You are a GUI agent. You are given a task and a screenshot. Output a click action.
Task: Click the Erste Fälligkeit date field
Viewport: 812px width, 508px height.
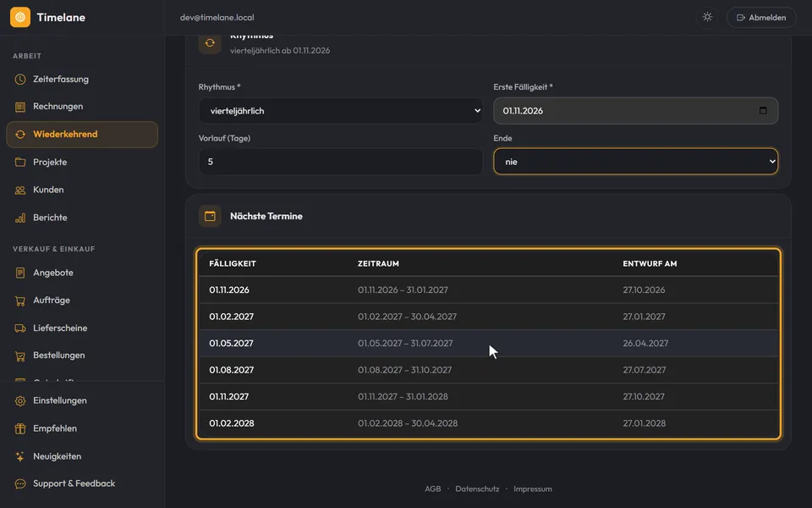click(x=635, y=111)
